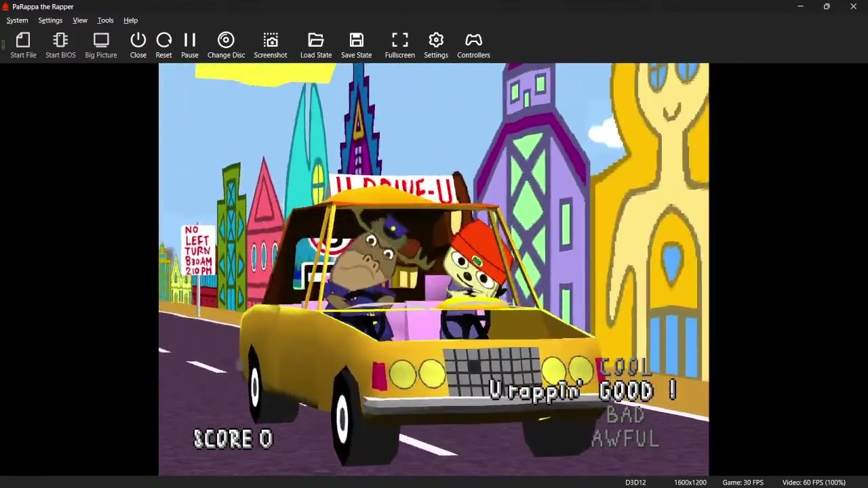Minimize the emulator window
This screenshot has height=488, width=868.
point(800,7)
